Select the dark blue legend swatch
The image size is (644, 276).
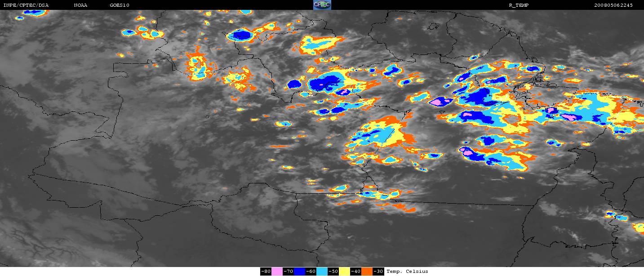[x=299, y=272]
